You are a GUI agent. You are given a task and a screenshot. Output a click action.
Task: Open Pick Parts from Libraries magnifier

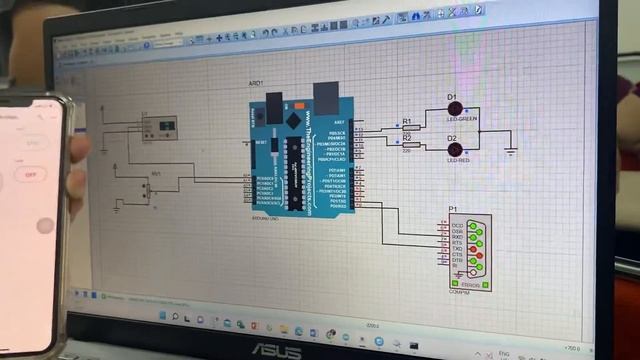(x=355, y=24)
